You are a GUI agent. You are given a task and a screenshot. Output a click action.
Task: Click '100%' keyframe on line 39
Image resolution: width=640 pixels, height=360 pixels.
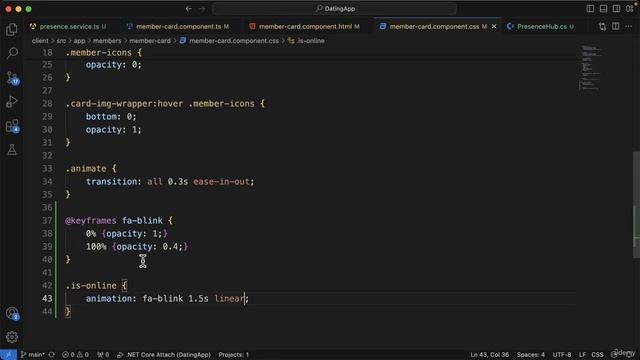[96, 247]
